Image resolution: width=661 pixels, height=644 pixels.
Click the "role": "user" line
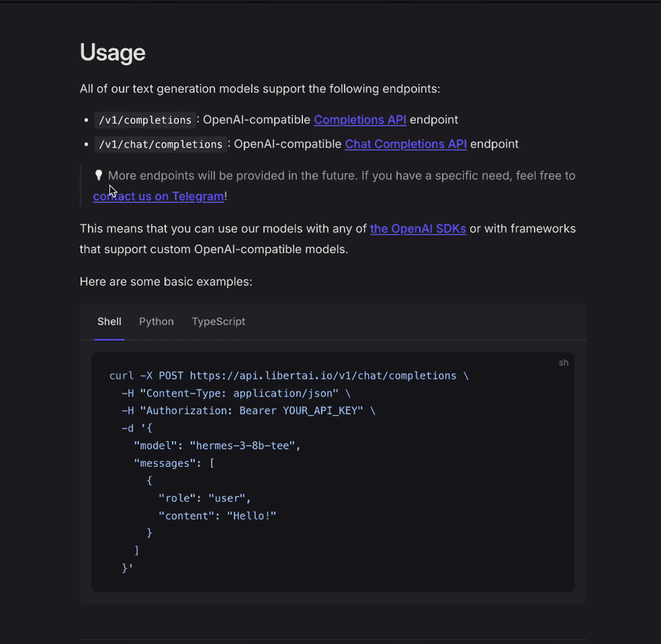click(204, 498)
